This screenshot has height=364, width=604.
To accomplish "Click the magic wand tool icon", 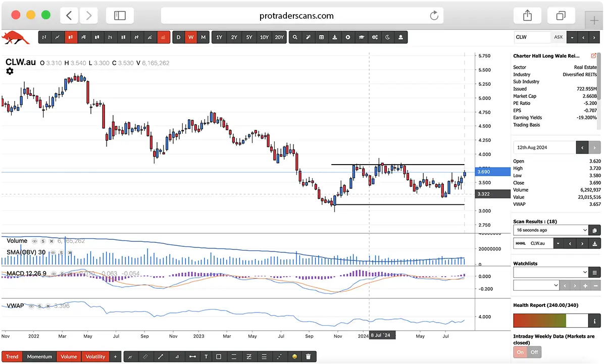I will pos(308,37).
